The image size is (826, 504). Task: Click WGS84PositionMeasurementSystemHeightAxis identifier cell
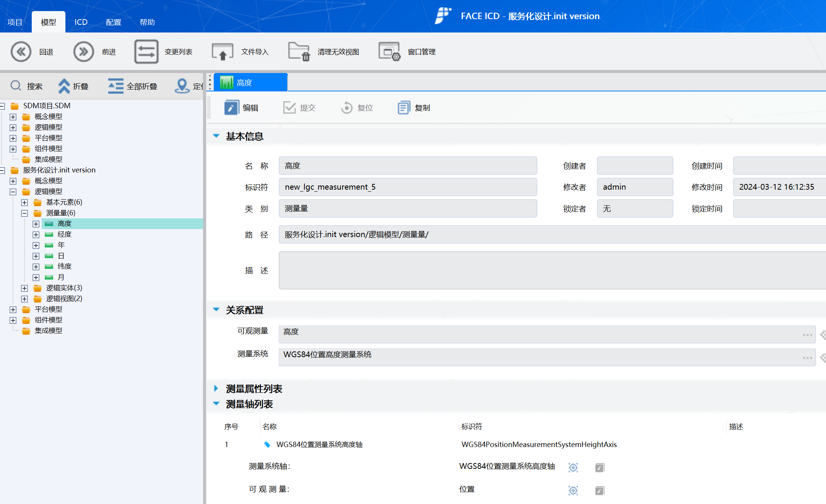pos(539,444)
